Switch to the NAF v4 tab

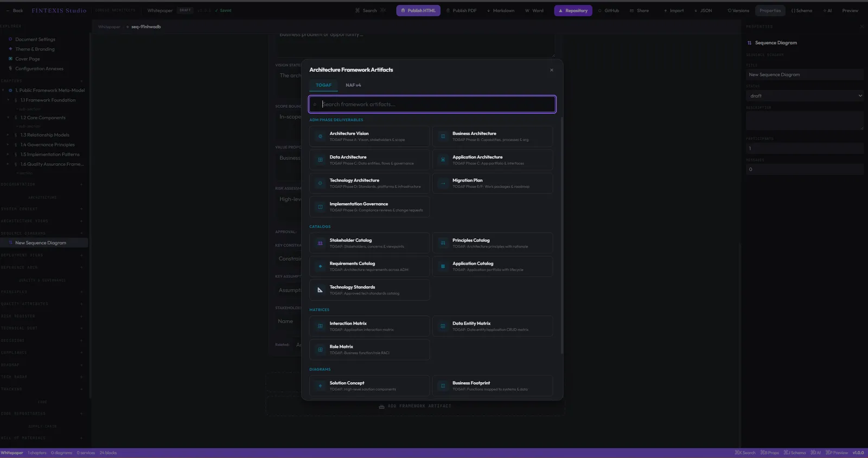click(353, 85)
